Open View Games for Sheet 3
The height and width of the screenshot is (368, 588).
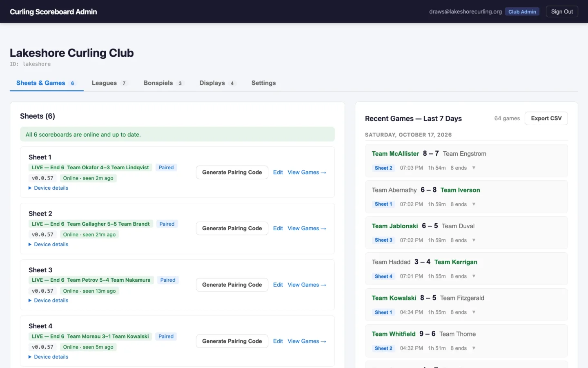coord(307,285)
